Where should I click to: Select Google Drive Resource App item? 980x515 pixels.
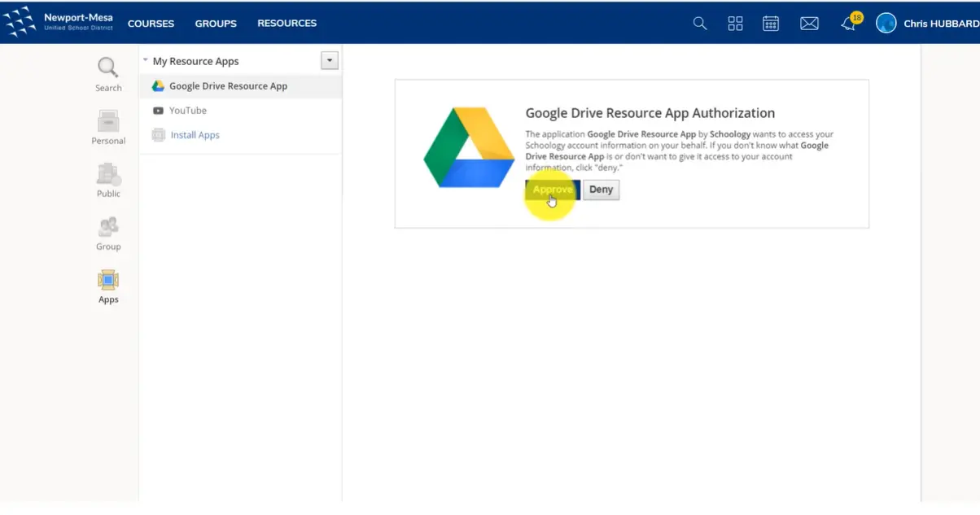pos(228,86)
